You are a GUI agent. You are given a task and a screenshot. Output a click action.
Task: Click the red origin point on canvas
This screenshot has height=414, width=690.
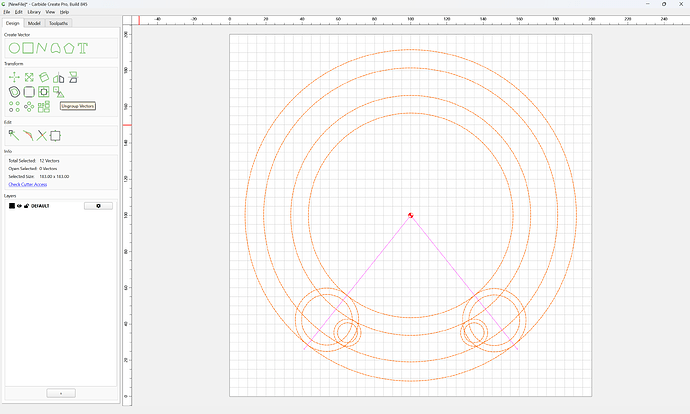pyautogui.click(x=411, y=215)
